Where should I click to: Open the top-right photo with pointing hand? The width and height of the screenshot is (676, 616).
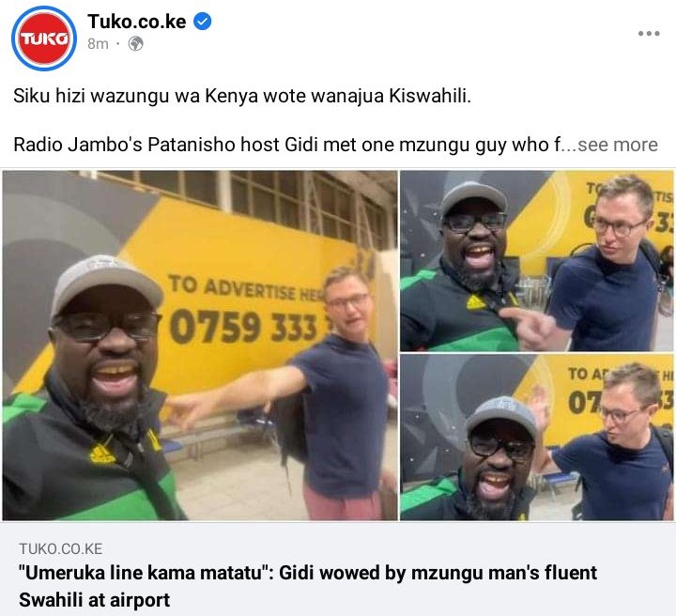click(x=537, y=260)
